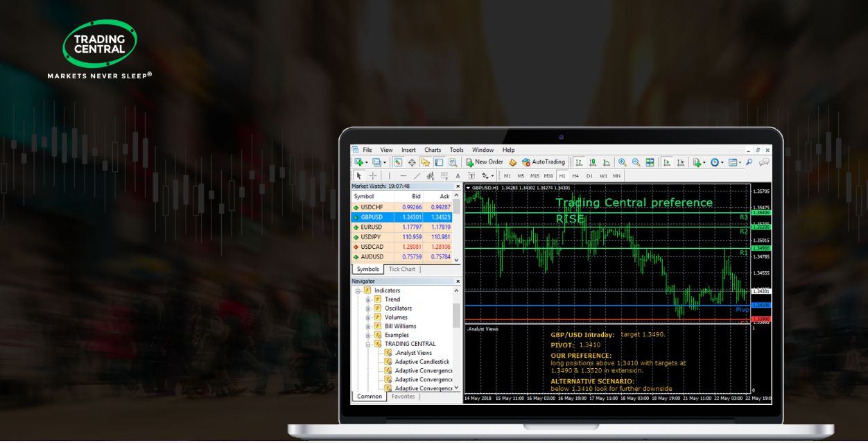The width and height of the screenshot is (868, 443).
Task: Switch timeframe to M30
Action: [548, 176]
